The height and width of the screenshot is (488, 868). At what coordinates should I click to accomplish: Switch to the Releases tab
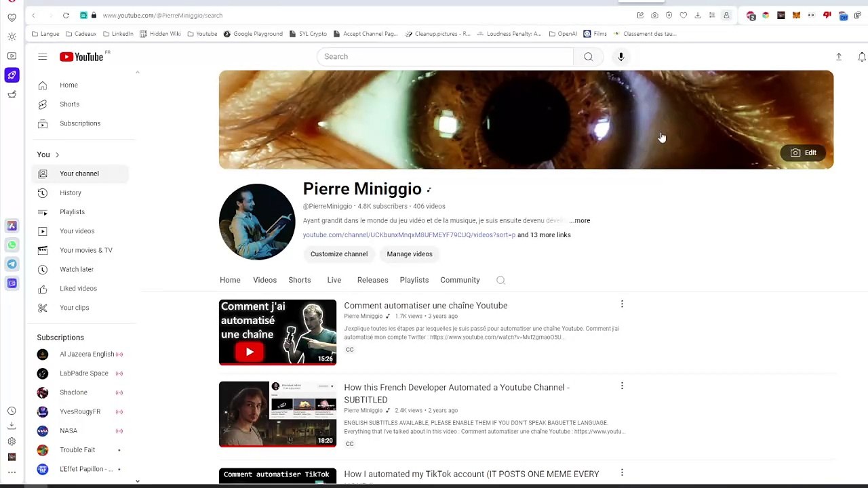(373, 280)
